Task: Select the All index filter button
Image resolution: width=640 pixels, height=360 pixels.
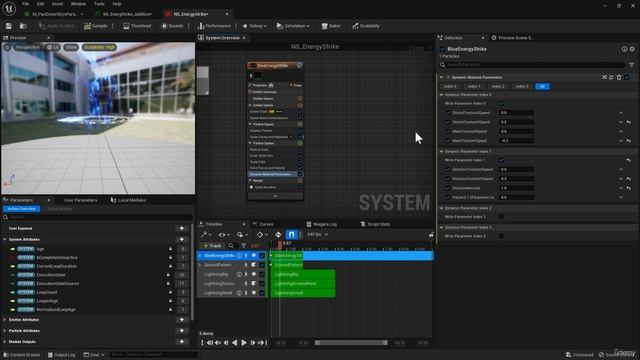Action: pyautogui.click(x=542, y=87)
